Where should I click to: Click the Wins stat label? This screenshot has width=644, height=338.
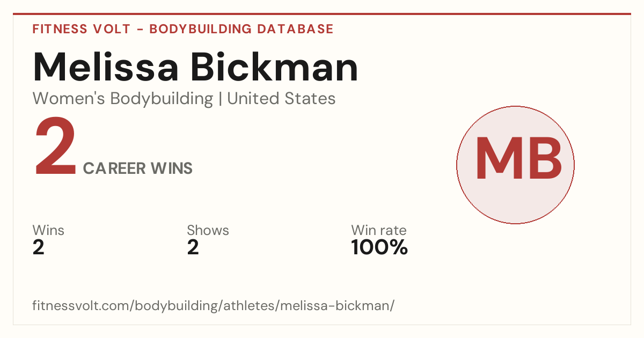(48, 231)
